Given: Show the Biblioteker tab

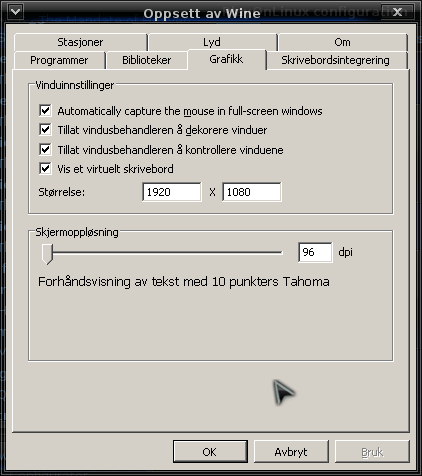Looking at the screenshot, I should [146, 60].
